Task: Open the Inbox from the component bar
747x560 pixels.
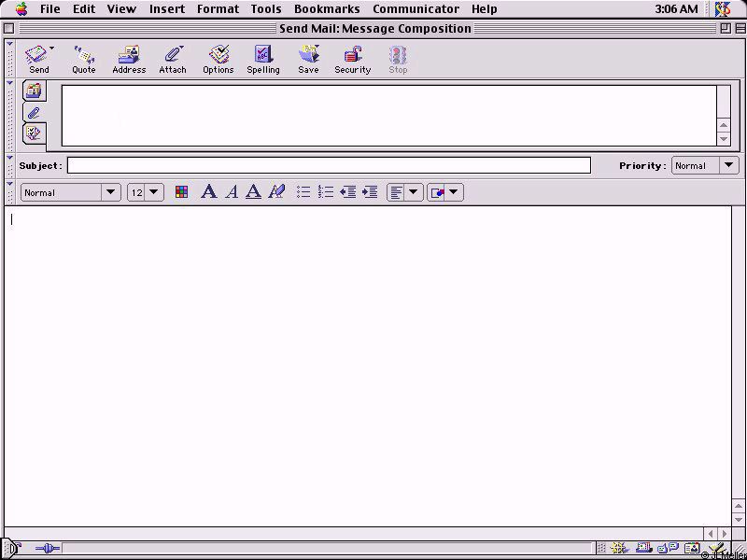Action: (643, 549)
